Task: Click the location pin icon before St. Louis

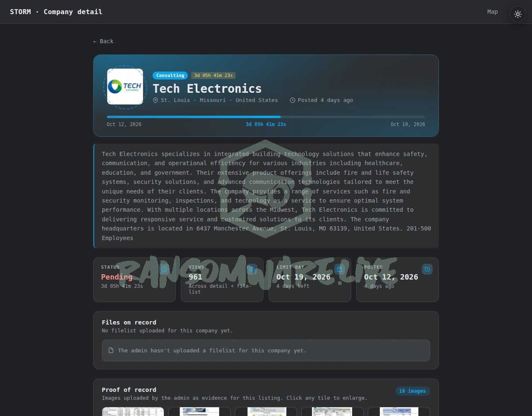Action: tap(155, 100)
